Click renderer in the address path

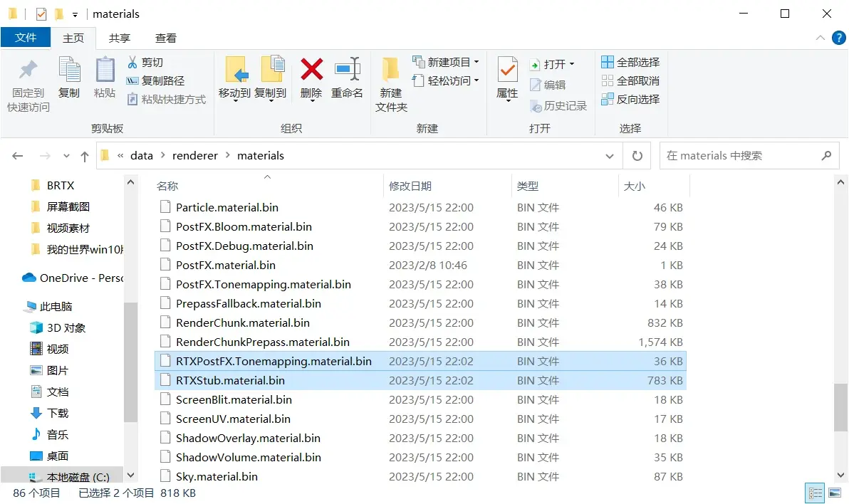pos(195,155)
